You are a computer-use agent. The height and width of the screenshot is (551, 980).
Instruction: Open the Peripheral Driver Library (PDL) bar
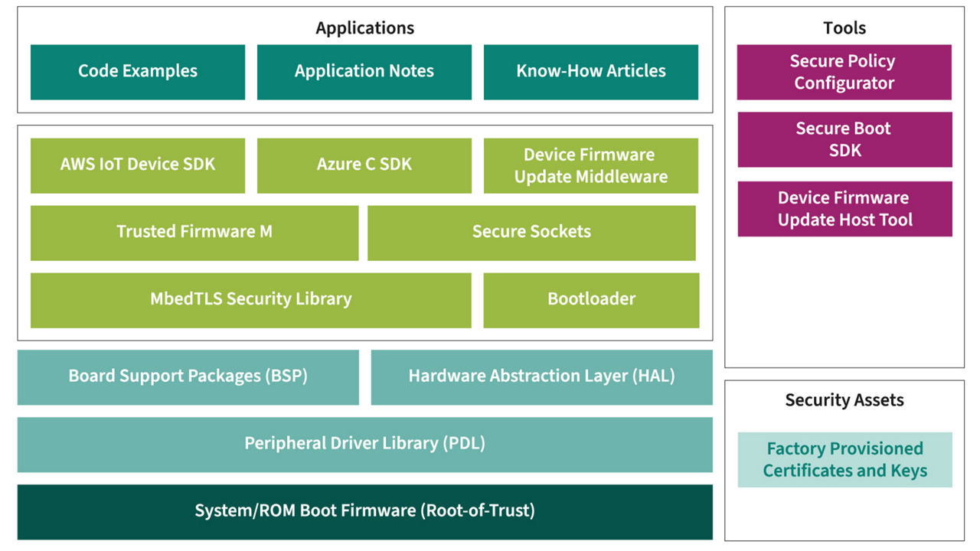click(x=364, y=445)
